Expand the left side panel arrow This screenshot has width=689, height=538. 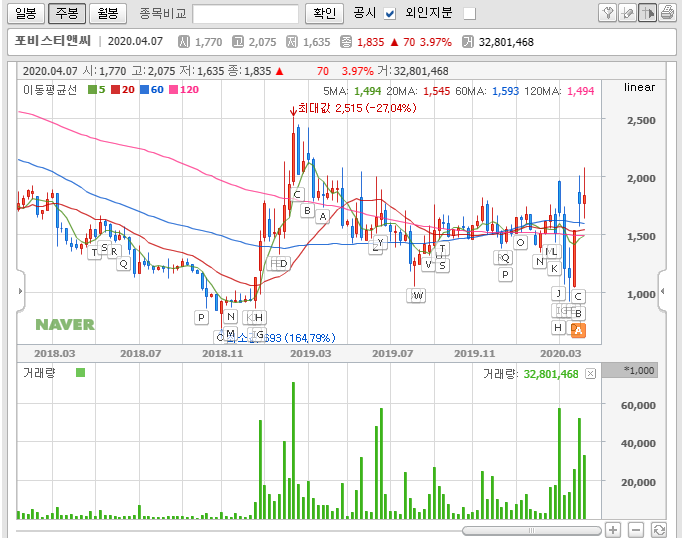(x=20, y=291)
